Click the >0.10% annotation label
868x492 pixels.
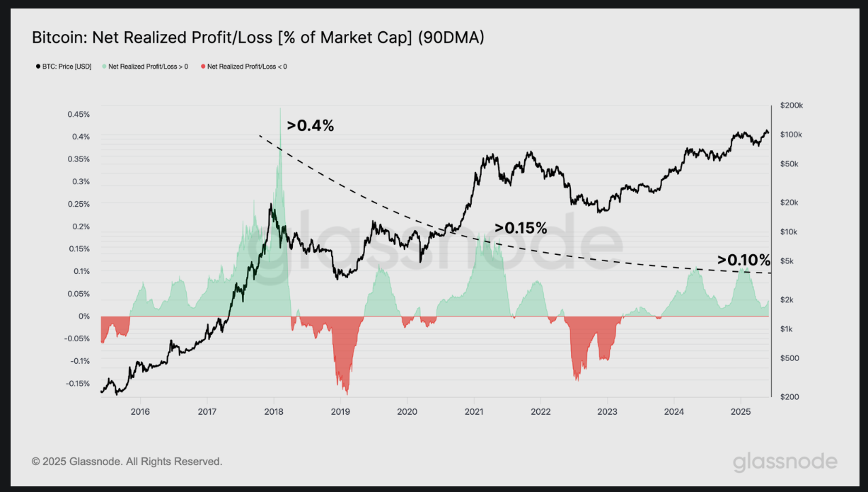tap(743, 260)
